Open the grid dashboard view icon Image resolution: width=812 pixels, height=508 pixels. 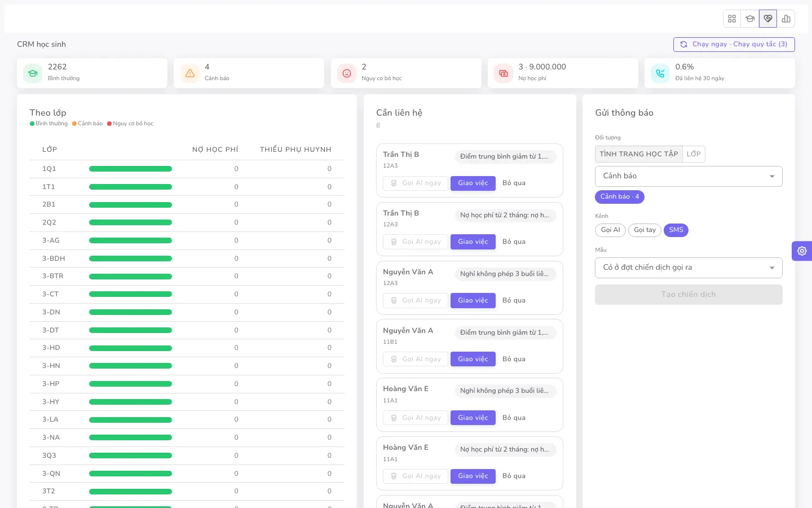coord(732,19)
